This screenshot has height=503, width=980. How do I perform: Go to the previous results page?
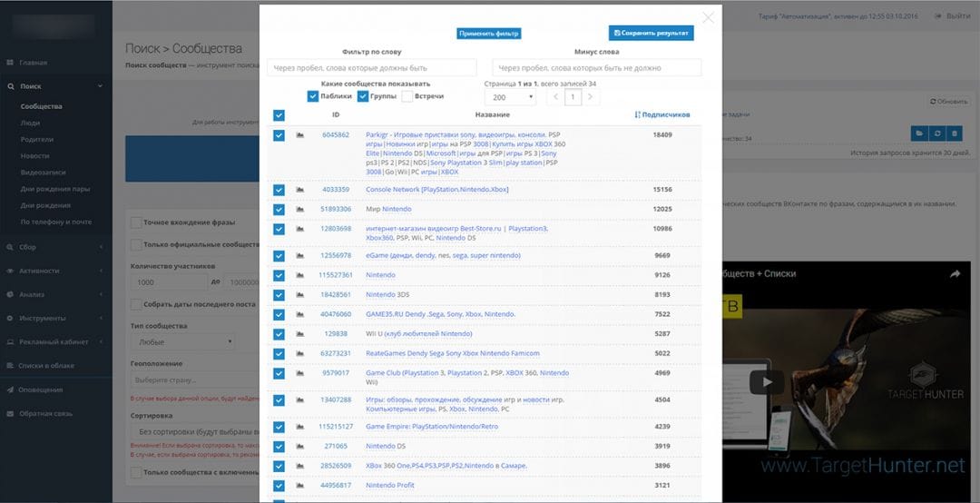(x=555, y=97)
